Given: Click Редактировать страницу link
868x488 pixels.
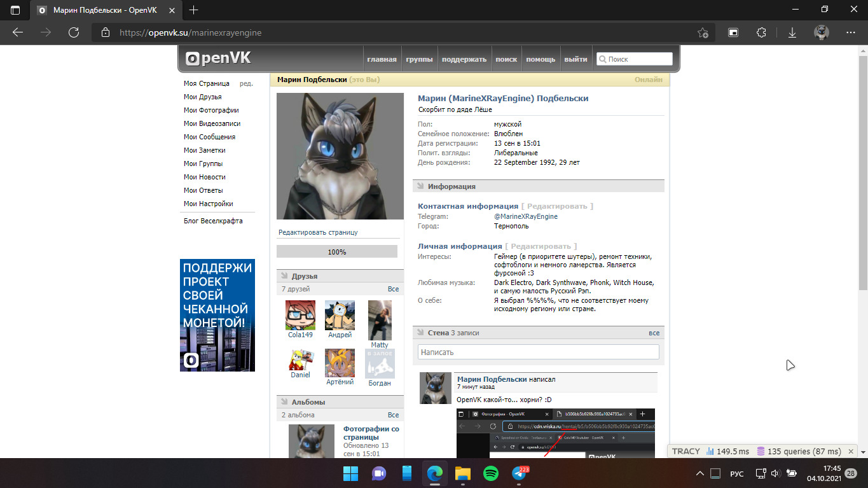Looking at the screenshot, I should pos(318,232).
